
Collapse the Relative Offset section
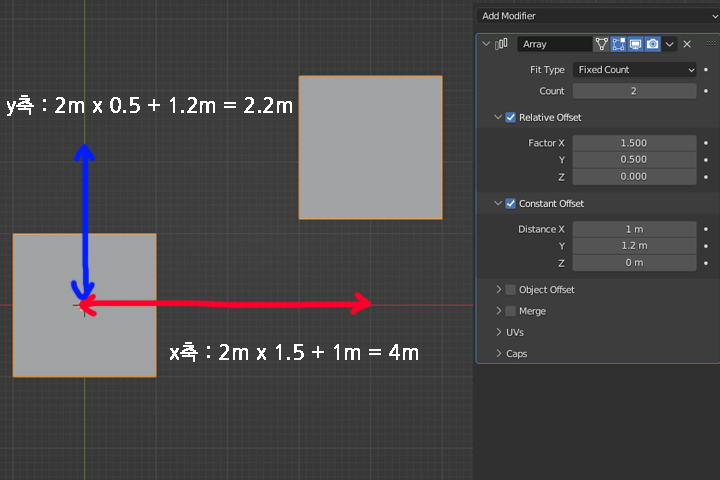click(498, 117)
